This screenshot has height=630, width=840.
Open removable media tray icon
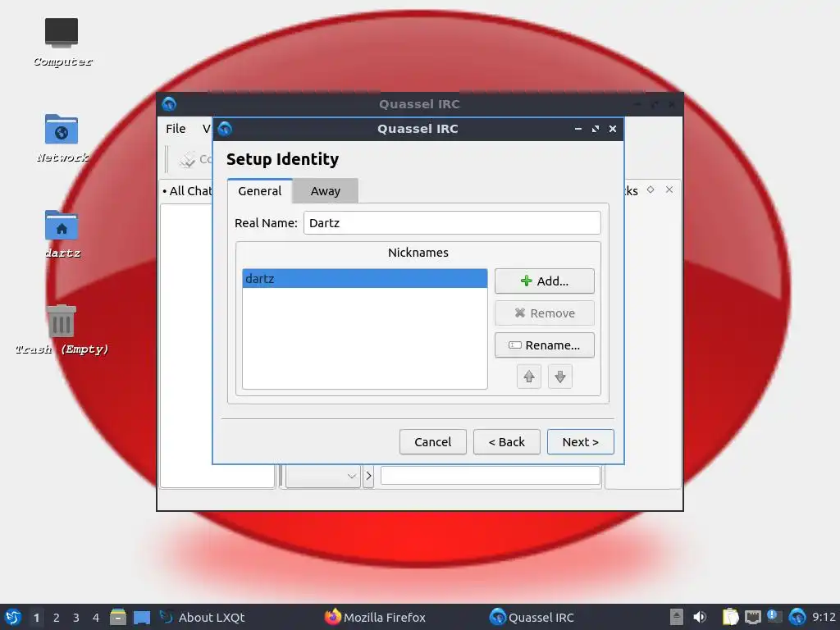click(x=677, y=617)
